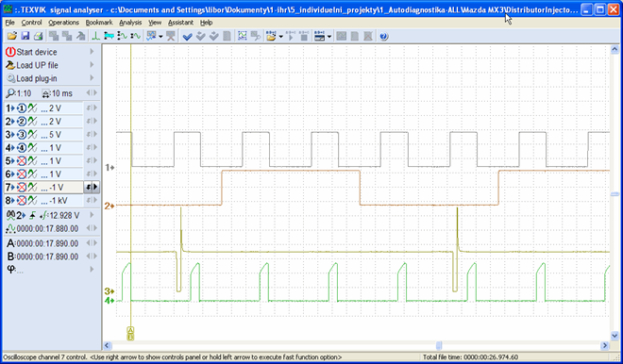Image resolution: width=623 pixels, height=364 pixels.
Task: Click the gray down-arrow check toolbar icon
Action: (x=201, y=37)
